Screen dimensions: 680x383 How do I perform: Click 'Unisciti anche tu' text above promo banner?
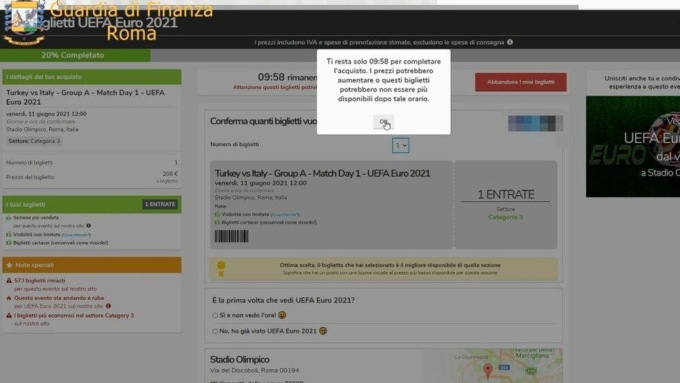click(x=642, y=82)
